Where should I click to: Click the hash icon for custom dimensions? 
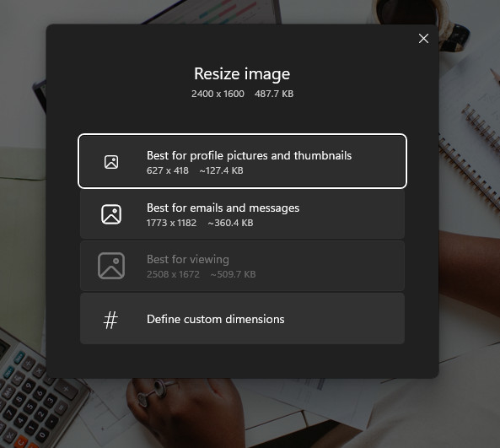(110, 320)
